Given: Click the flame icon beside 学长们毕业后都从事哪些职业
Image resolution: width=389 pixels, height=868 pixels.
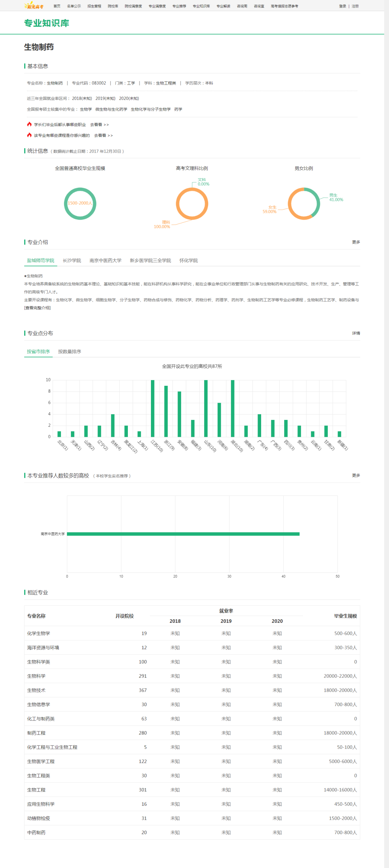Looking at the screenshot, I should tap(29, 124).
